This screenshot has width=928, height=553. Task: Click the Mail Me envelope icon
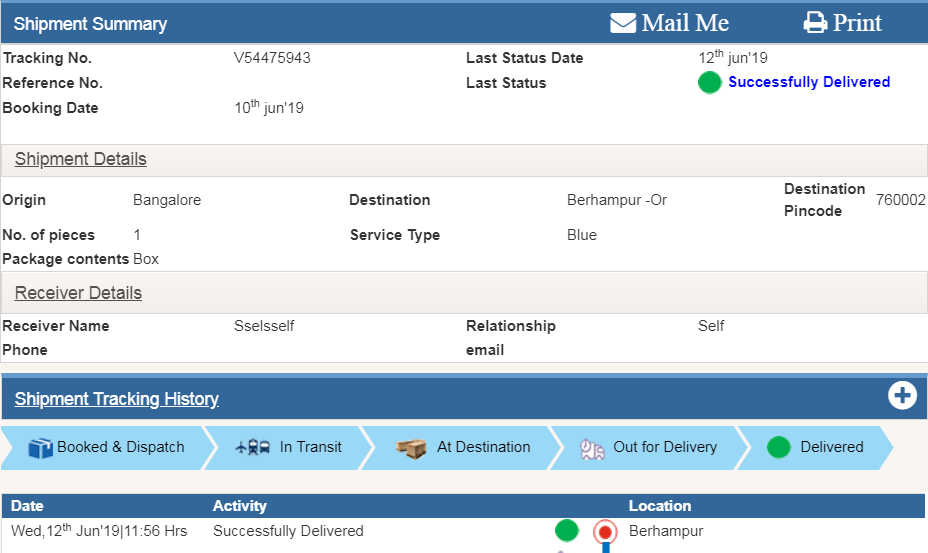click(623, 23)
